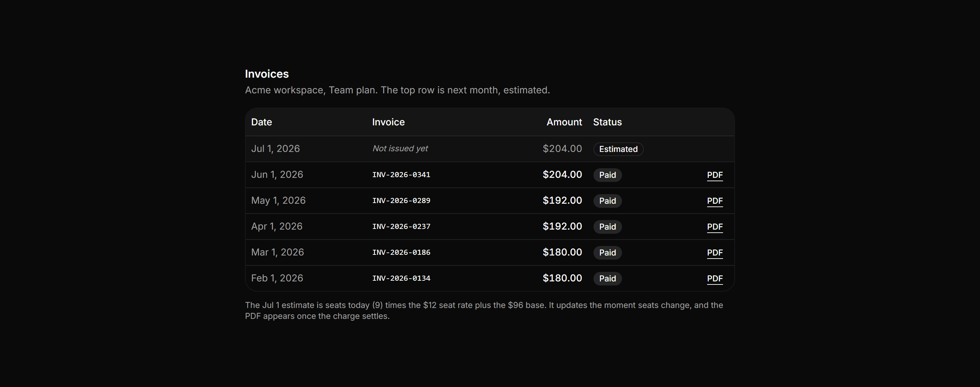Click the Paid badge for Feb 1, 2026

tap(607, 278)
